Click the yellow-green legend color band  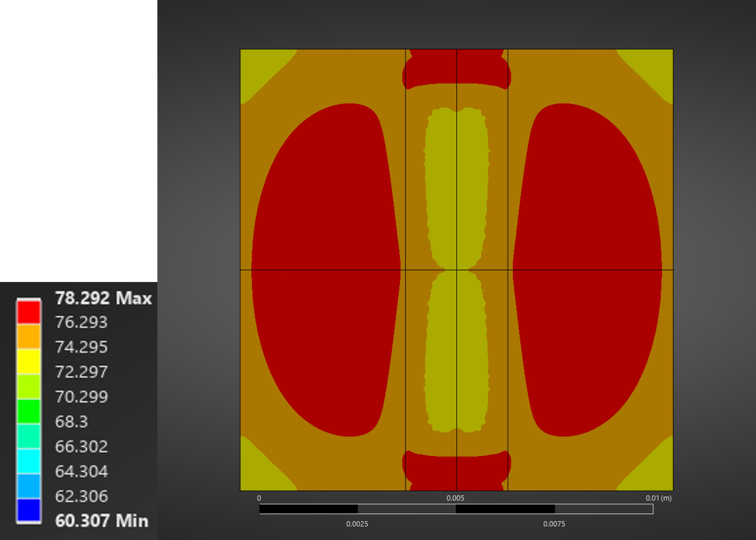click(x=29, y=386)
